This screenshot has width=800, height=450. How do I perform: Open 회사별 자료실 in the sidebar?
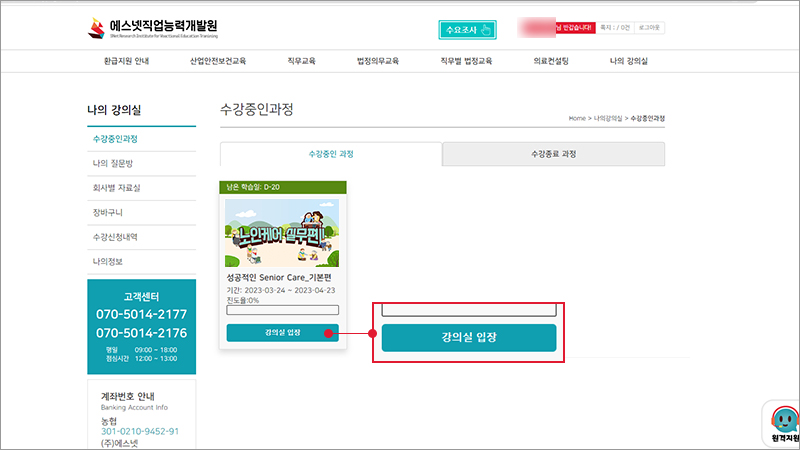point(116,188)
